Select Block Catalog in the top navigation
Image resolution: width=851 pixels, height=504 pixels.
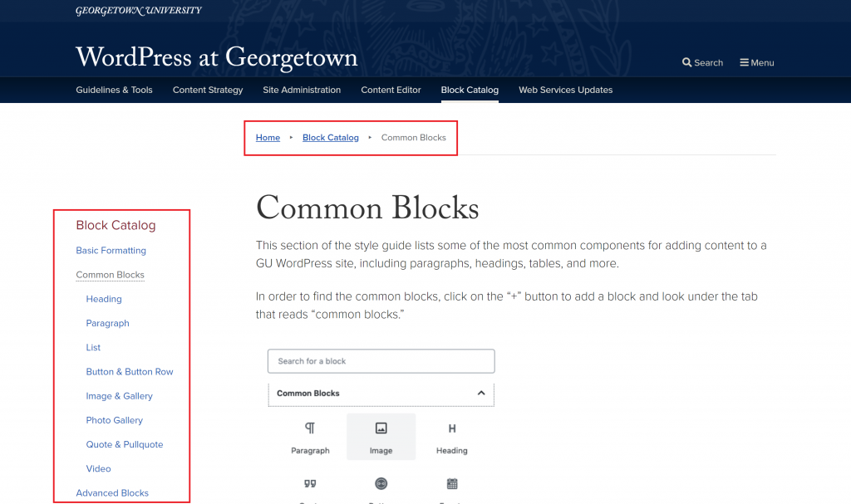coord(470,90)
